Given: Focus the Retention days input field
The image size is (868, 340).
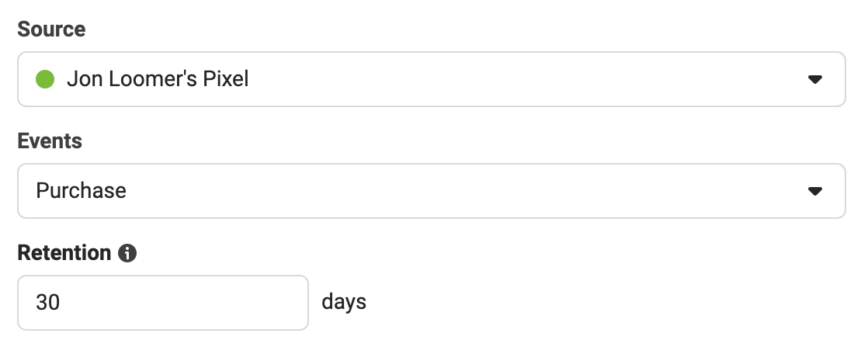Looking at the screenshot, I should pos(163,302).
